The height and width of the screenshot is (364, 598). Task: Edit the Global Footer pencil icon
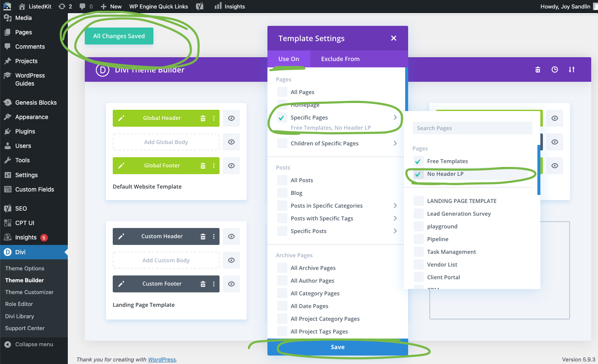pyautogui.click(x=121, y=166)
